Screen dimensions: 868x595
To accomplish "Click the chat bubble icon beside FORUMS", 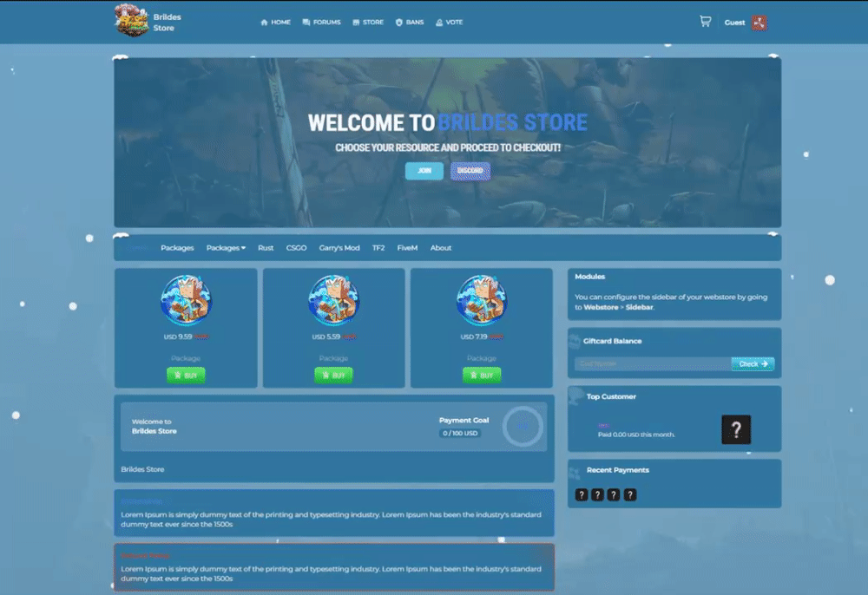I will (x=306, y=23).
